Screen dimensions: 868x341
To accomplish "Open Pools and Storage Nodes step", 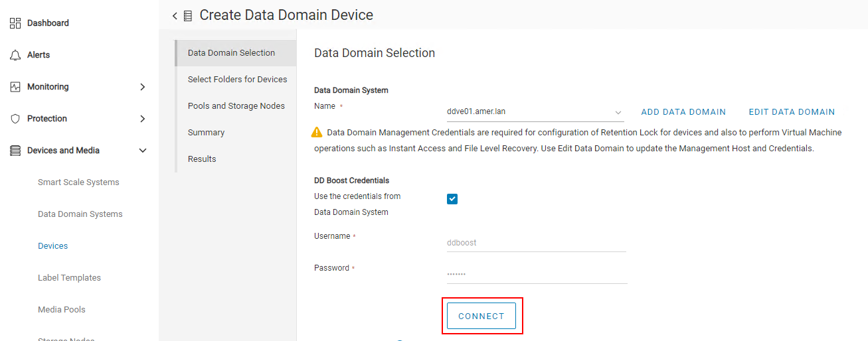I will (x=236, y=106).
